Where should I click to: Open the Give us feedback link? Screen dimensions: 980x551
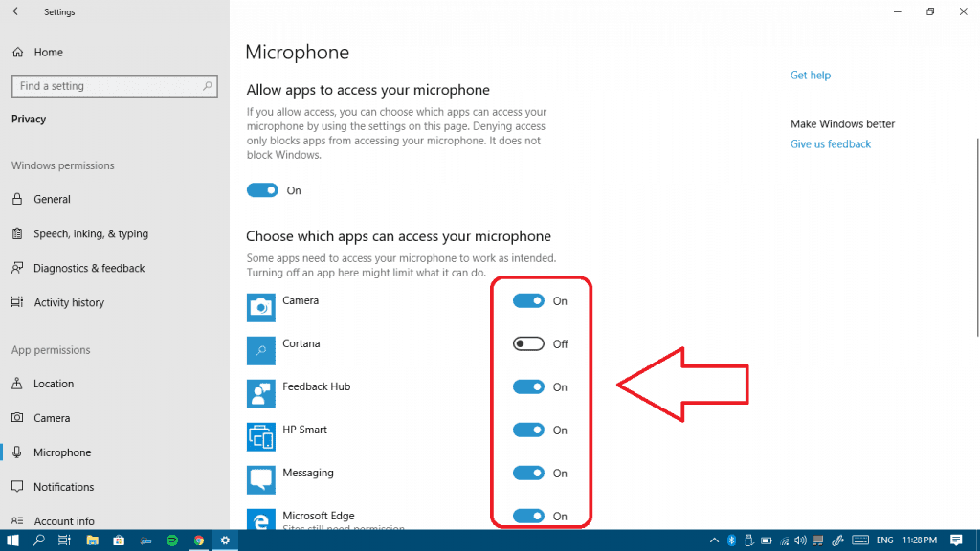click(830, 143)
